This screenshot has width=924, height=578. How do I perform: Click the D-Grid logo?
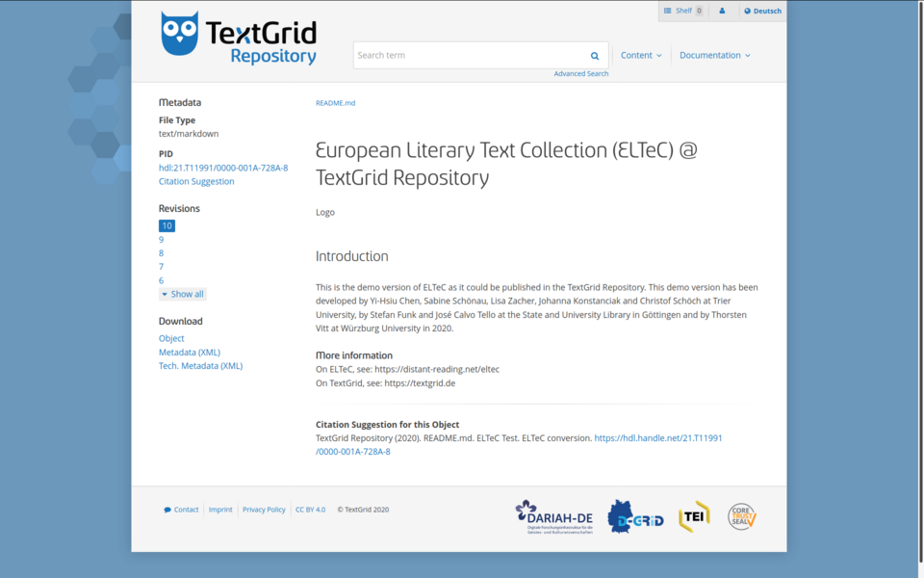pos(635,517)
